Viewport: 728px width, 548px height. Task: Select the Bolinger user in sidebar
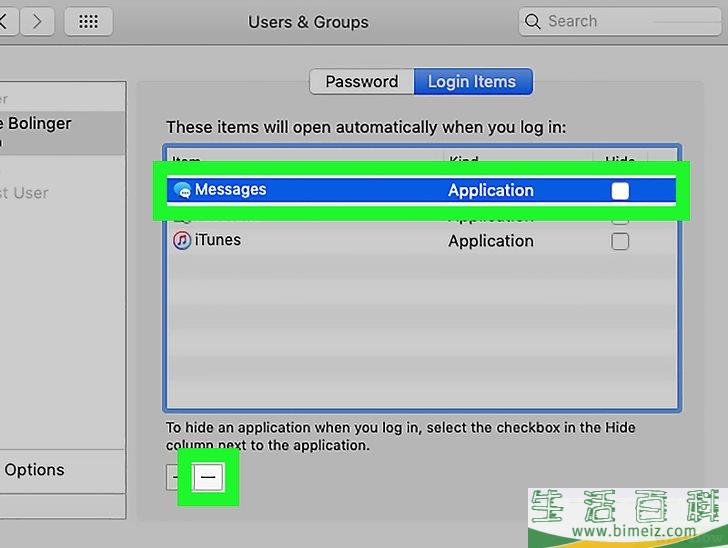pos(62,133)
